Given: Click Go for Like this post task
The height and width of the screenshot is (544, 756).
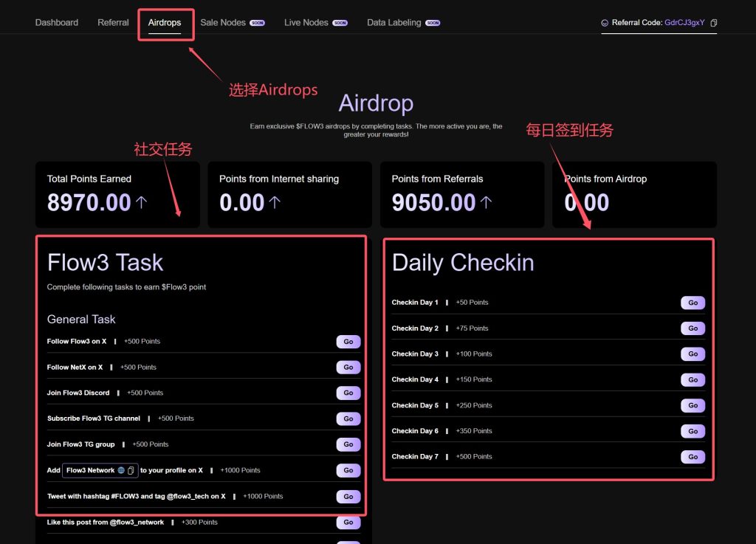Looking at the screenshot, I should pyautogui.click(x=348, y=523).
